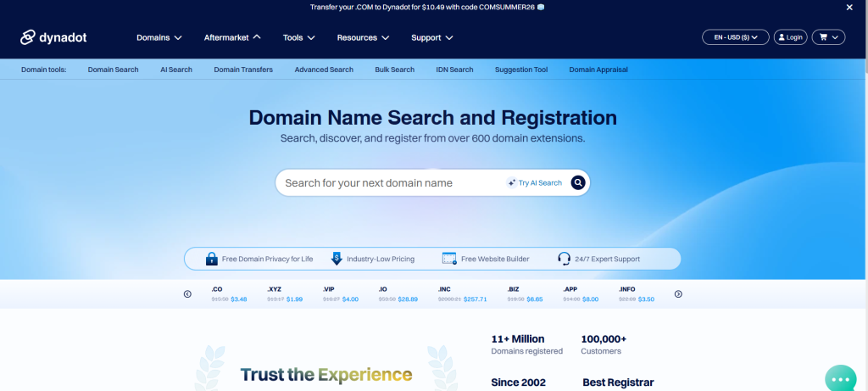The width and height of the screenshot is (868, 391).
Task: Click the 24/7 support headset icon
Action: (x=564, y=259)
